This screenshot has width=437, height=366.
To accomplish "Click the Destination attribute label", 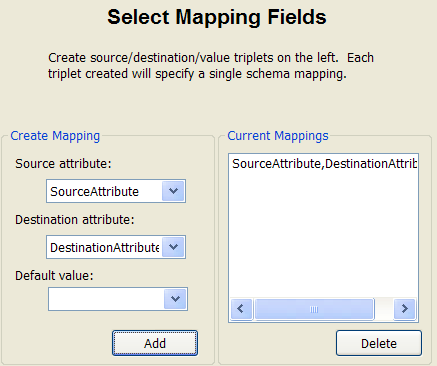I will click(75, 220).
